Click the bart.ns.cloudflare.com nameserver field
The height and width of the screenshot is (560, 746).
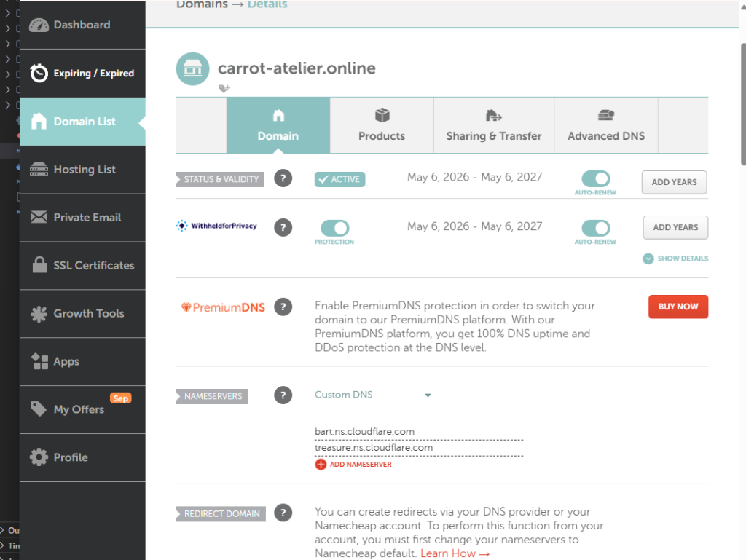[419, 432]
